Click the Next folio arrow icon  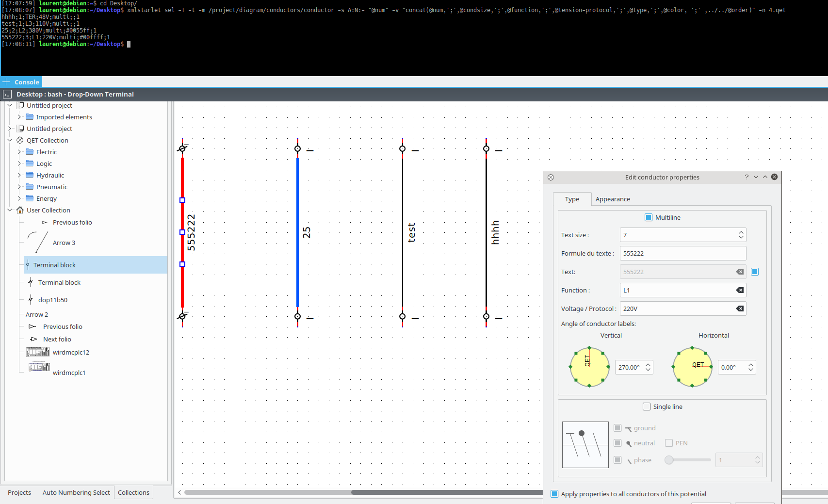(x=33, y=339)
